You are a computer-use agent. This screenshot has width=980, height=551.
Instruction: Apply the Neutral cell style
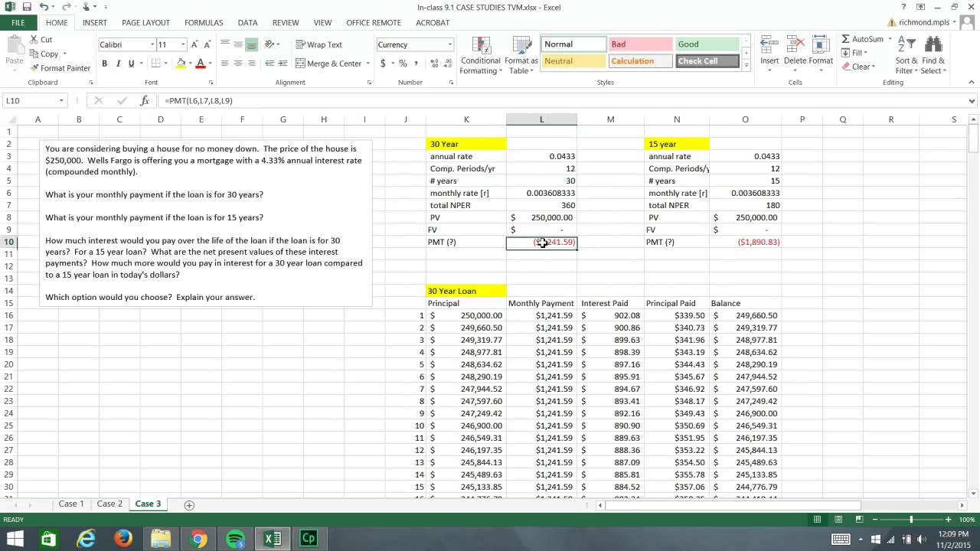pos(573,61)
